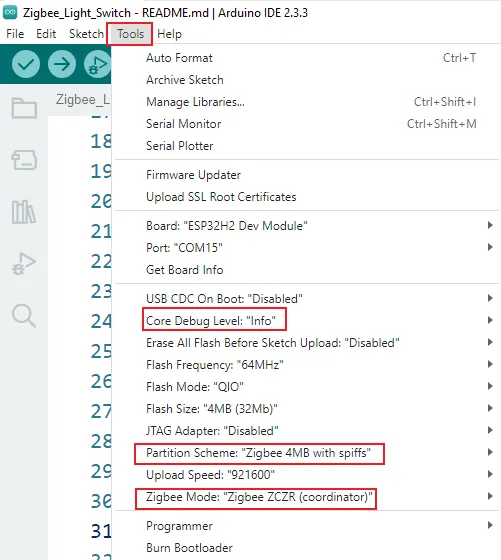Open the Library Manager books icon
Image resolution: width=501 pixels, height=560 pixels.
24,212
